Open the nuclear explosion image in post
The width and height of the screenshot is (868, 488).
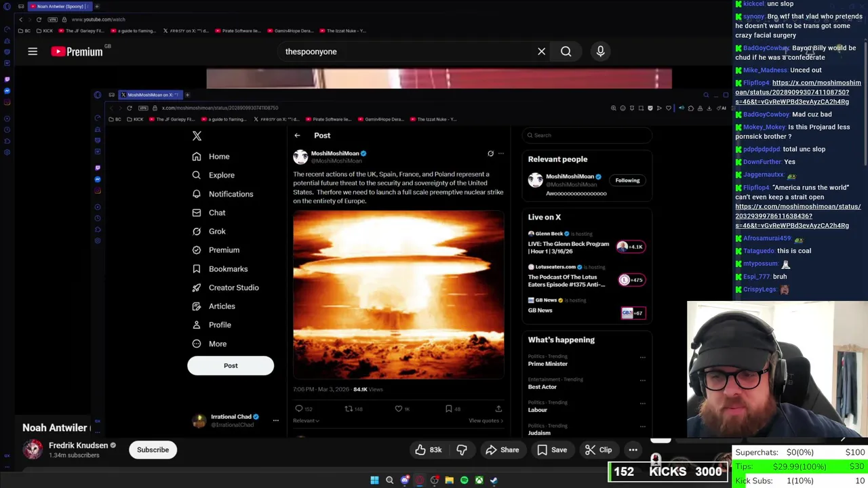399,294
